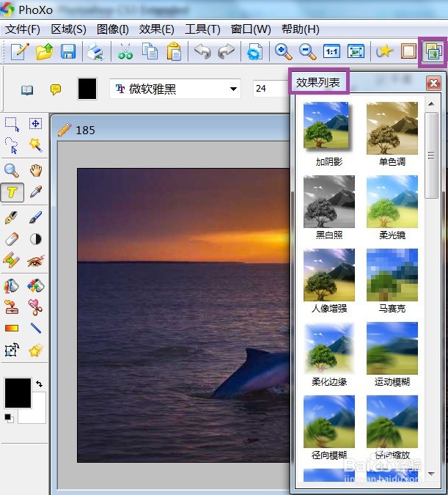
Task: Click the New image icon in toolbar
Action: [20, 51]
